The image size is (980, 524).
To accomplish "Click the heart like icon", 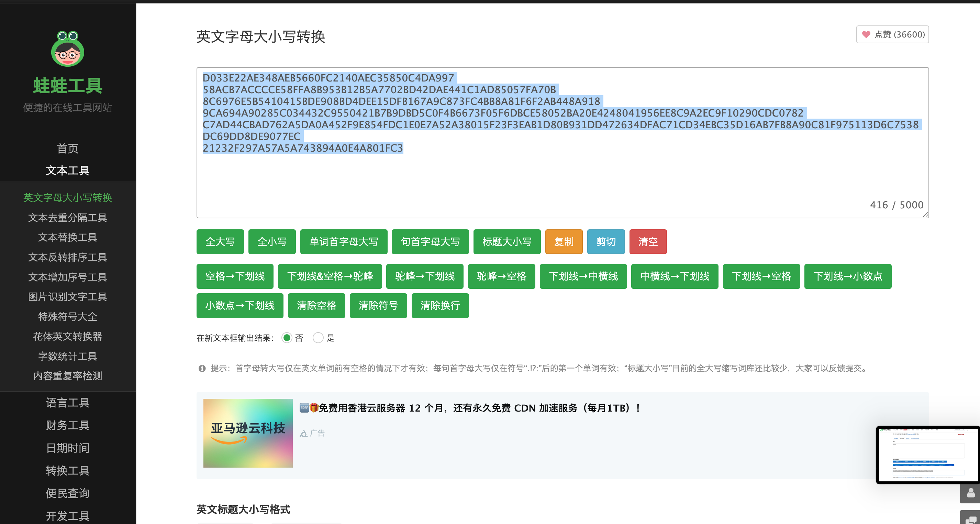I will [x=866, y=35].
